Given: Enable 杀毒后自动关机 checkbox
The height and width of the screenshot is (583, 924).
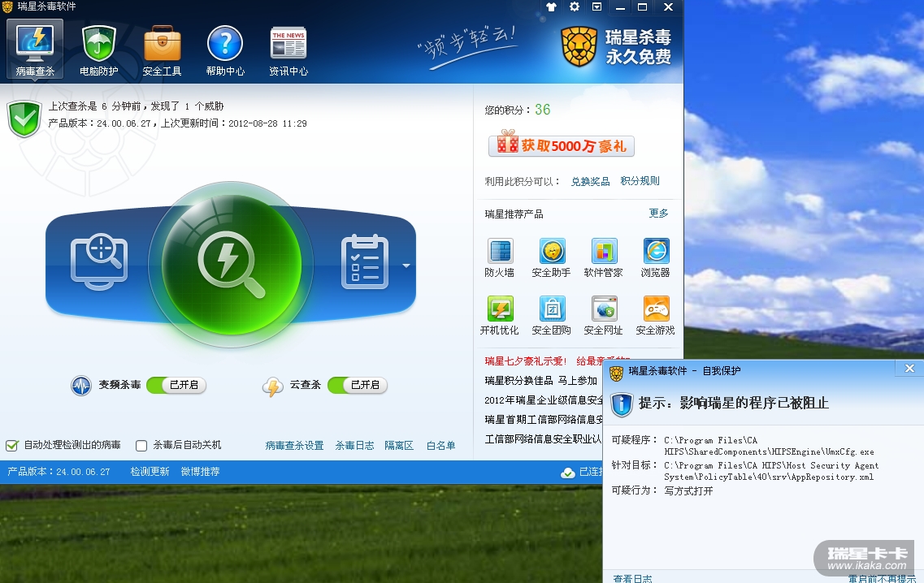Looking at the screenshot, I should (141, 445).
